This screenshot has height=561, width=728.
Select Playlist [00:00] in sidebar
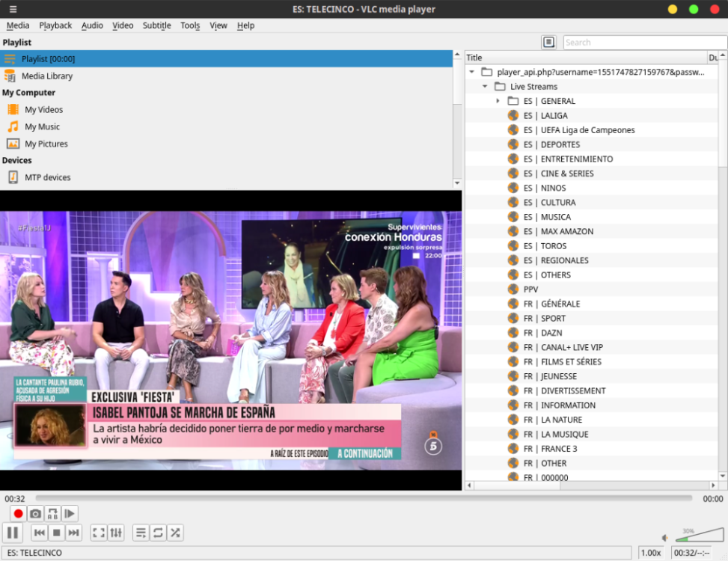(226, 59)
